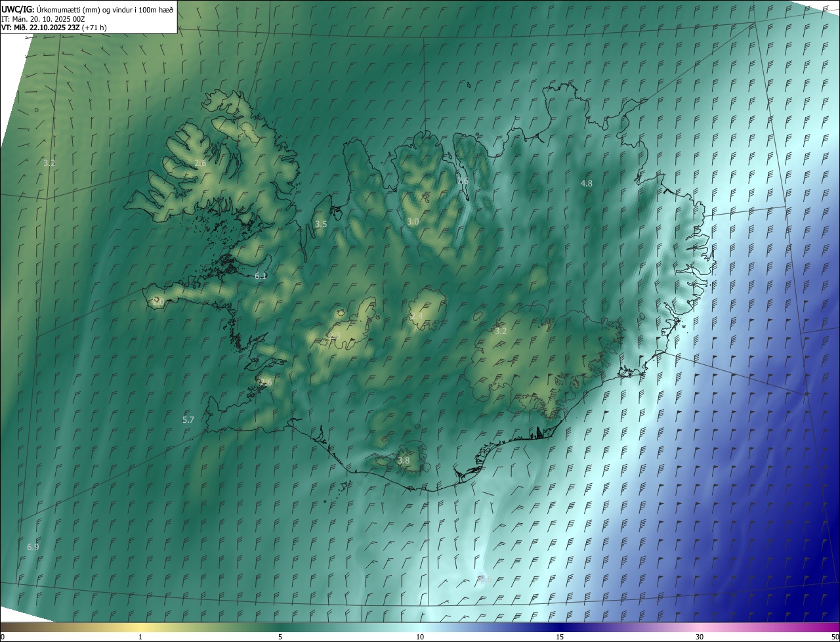Click the 6.9 value in the southwest sea
Screen dimensions: 840x642
coord(33,547)
